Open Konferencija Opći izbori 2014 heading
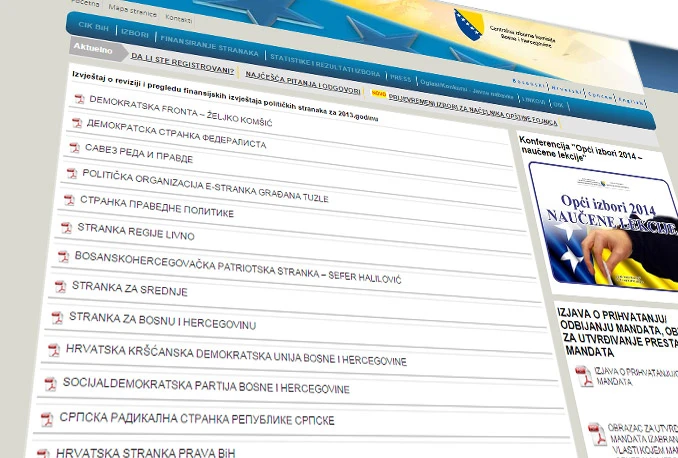 click(x=580, y=149)
